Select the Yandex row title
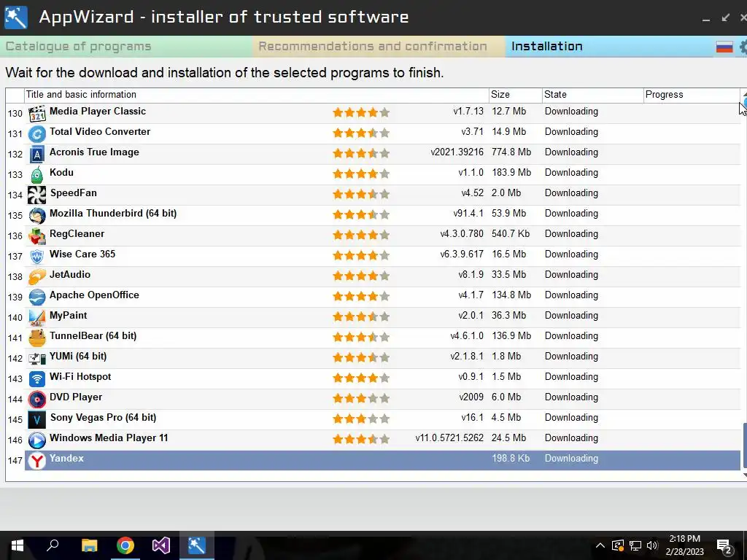This screenshot has width=747, height=560. 66,458
